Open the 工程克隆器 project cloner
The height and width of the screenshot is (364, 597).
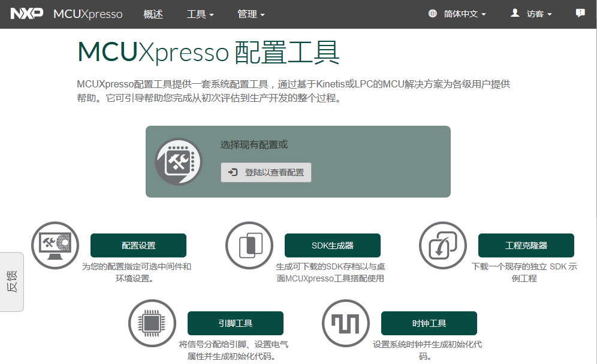(526, 245)
